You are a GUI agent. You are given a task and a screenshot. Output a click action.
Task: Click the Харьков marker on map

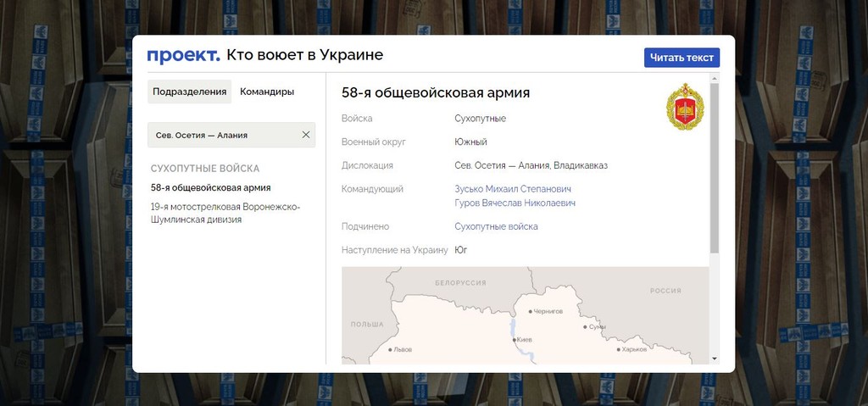tap(618, 349)
